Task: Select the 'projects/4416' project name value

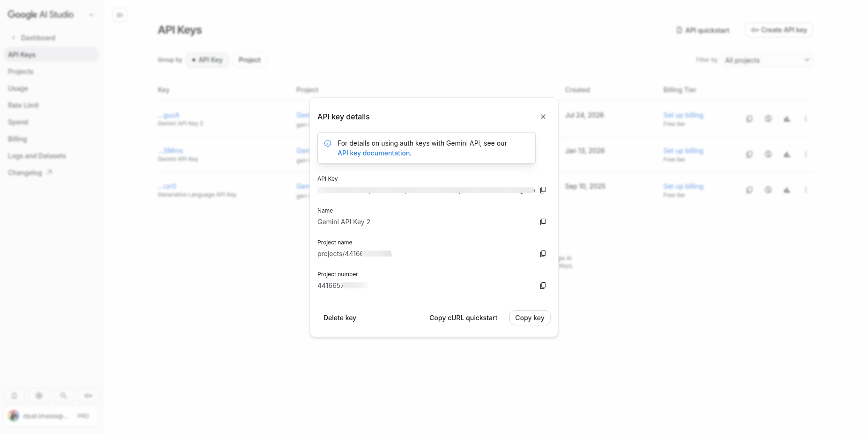Action: point(354,254)
